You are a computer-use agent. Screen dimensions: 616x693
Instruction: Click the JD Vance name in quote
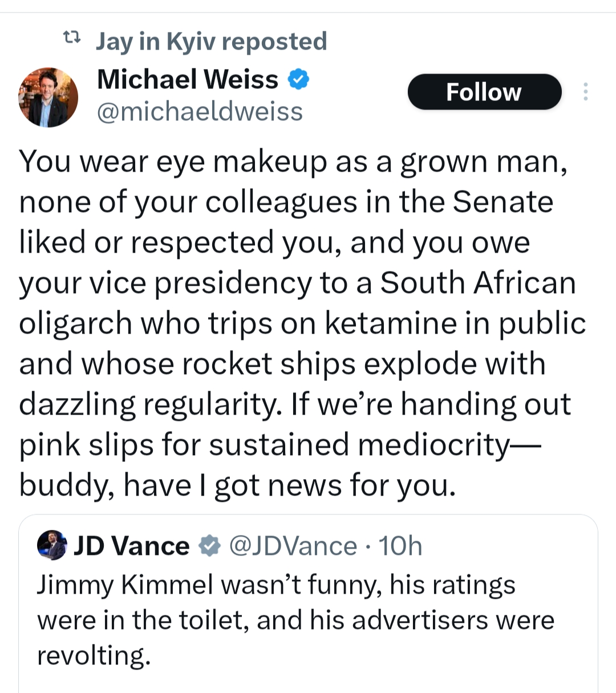click(132, 546)
